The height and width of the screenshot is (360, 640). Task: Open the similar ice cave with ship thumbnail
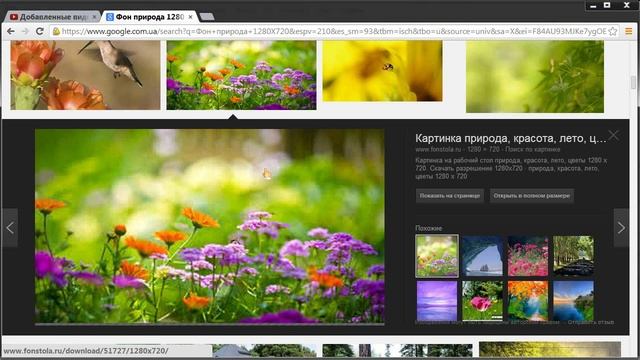coord(482,256)
